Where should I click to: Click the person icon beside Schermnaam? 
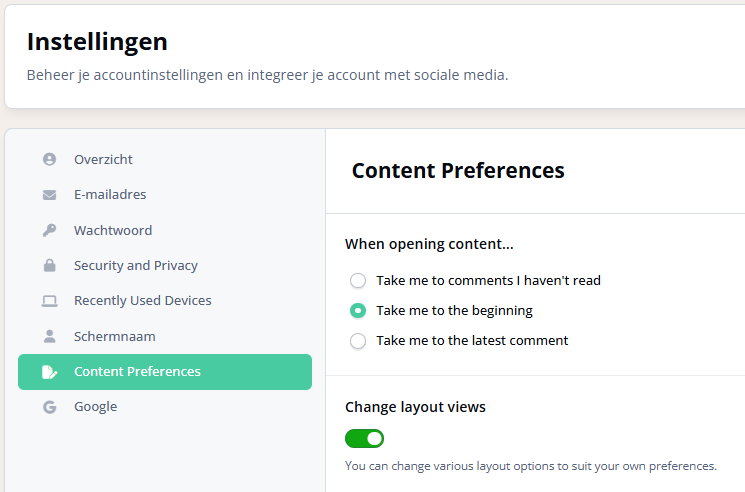(49, 336)
